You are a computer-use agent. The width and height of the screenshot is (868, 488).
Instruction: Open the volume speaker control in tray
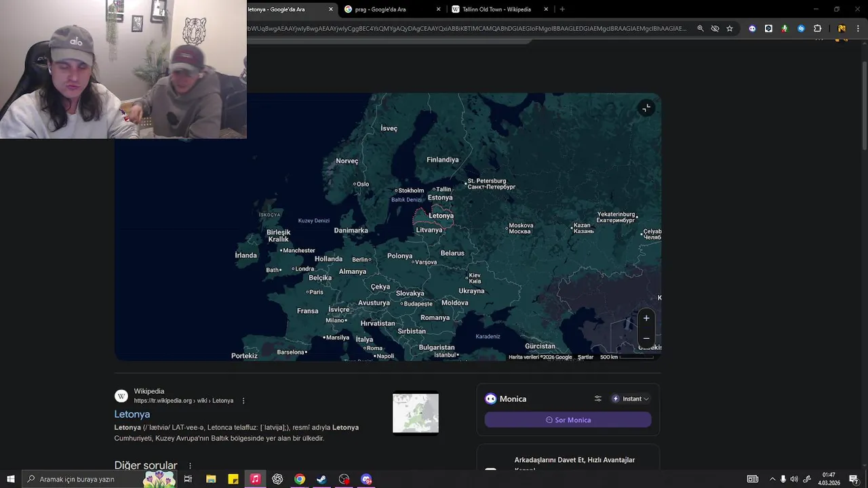pos(794,479)
